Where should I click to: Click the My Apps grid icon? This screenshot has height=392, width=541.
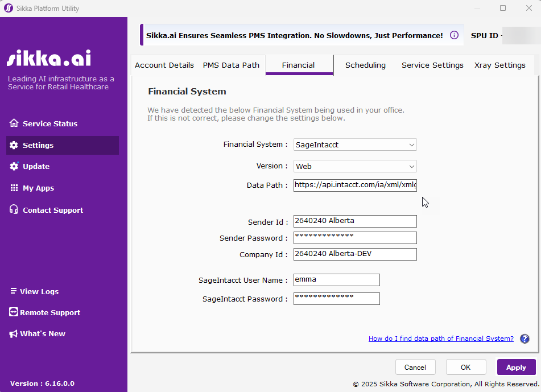click(14, 188)
